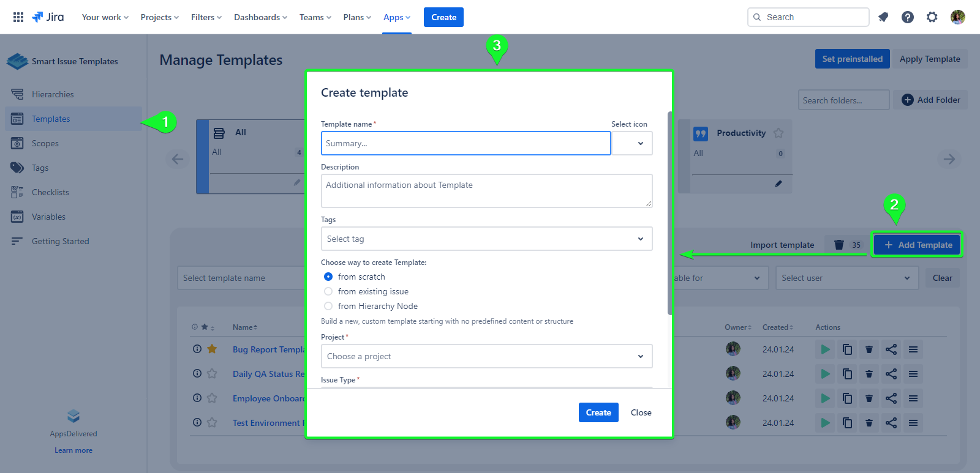Delete the Employee Onboarding template trash icon

point(869,398)
